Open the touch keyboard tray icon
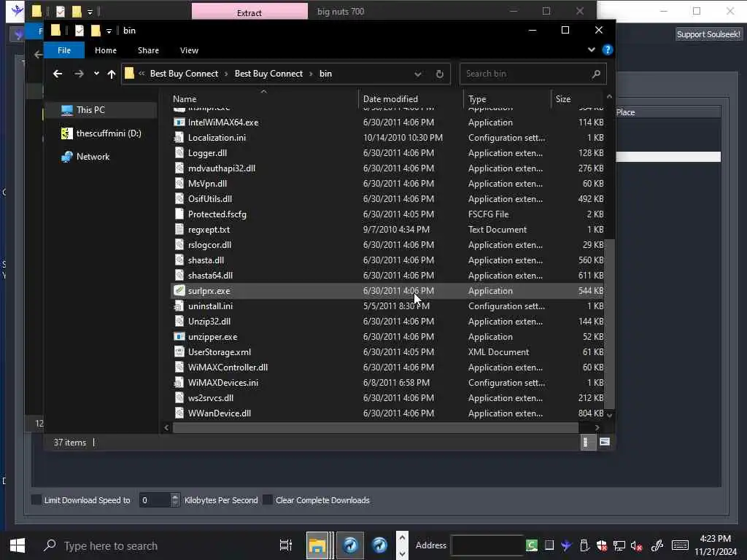 click(680, 545)
